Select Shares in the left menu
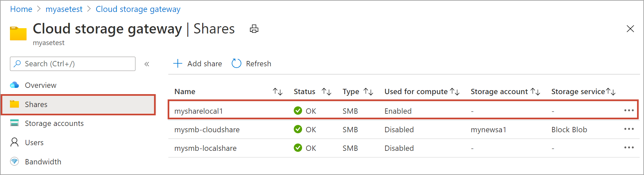The width and height of the screenshot is (644, 175). 36,104
